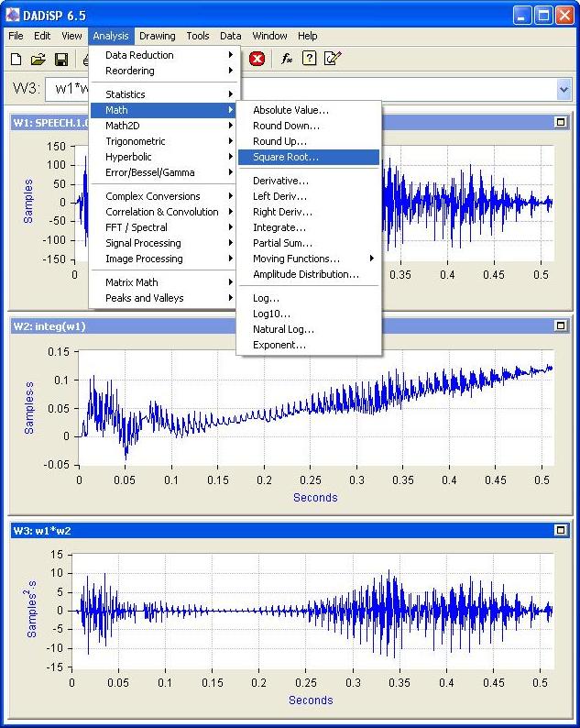Expand the Statistics submenu

click(x=165, y=94)
